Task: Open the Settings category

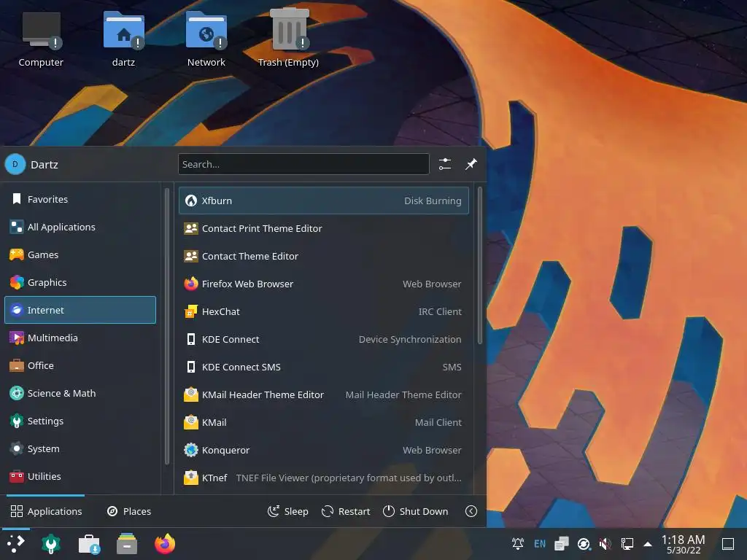Action: coord(80,421)
